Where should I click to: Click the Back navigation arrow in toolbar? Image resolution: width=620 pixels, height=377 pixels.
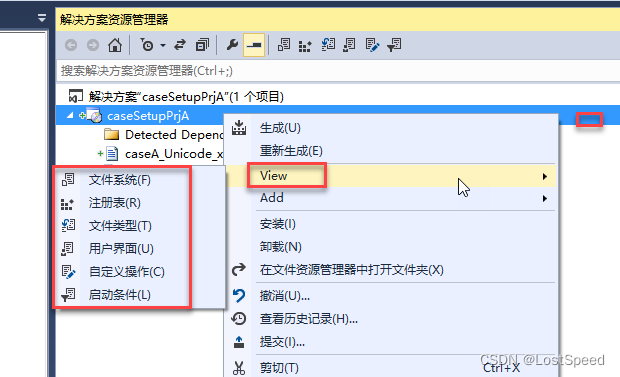click(x=71, y=45)
